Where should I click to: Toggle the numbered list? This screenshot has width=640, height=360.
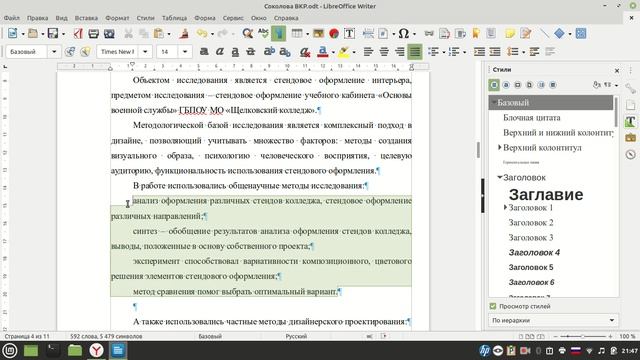tap(454, 51)
